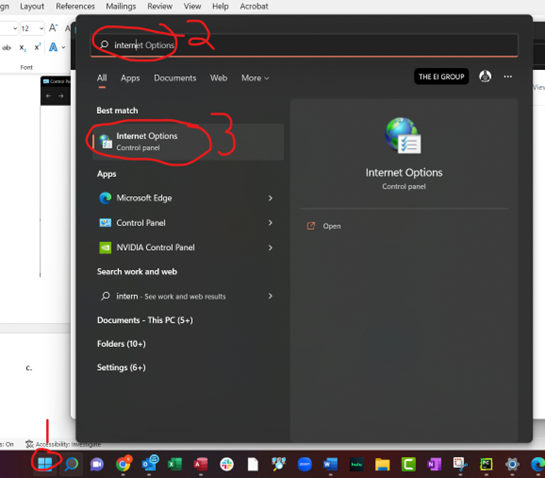Open OneNote from the taskbar

click(x=434, y=464)
